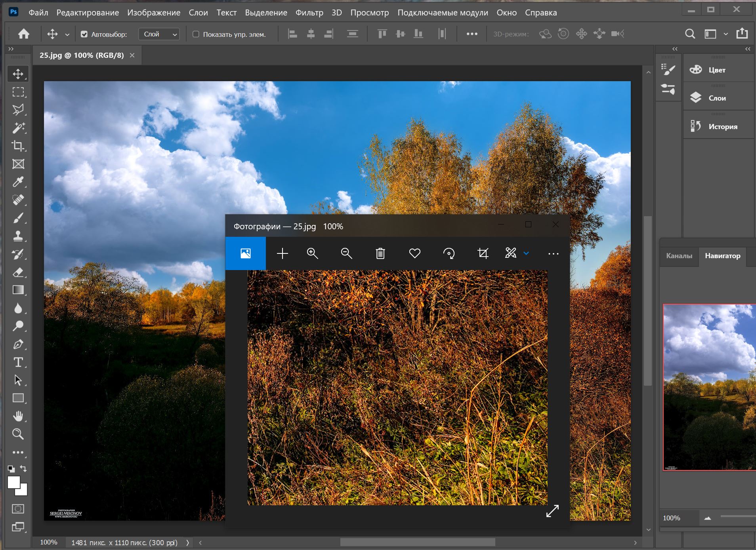Select the Eyedropper tool
Screen dimensions: 756x550
point(18,182)
